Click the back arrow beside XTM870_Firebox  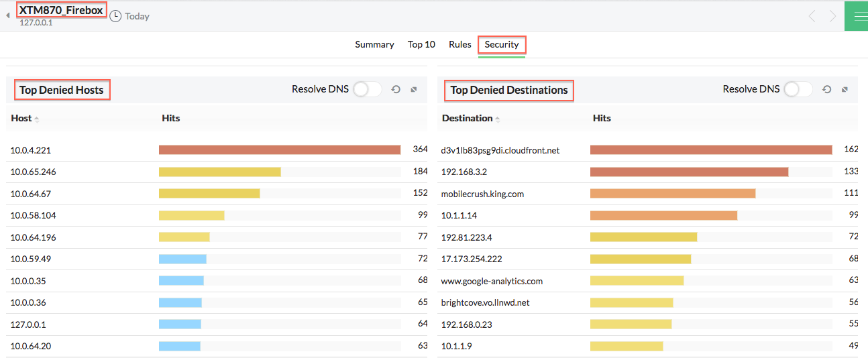point(8,15)
